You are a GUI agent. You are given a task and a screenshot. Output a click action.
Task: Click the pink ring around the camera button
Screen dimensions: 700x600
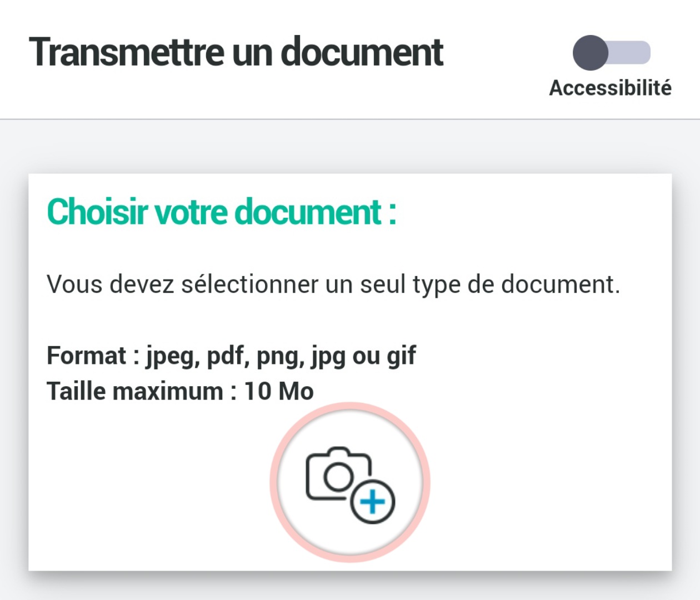coord(276,482)
